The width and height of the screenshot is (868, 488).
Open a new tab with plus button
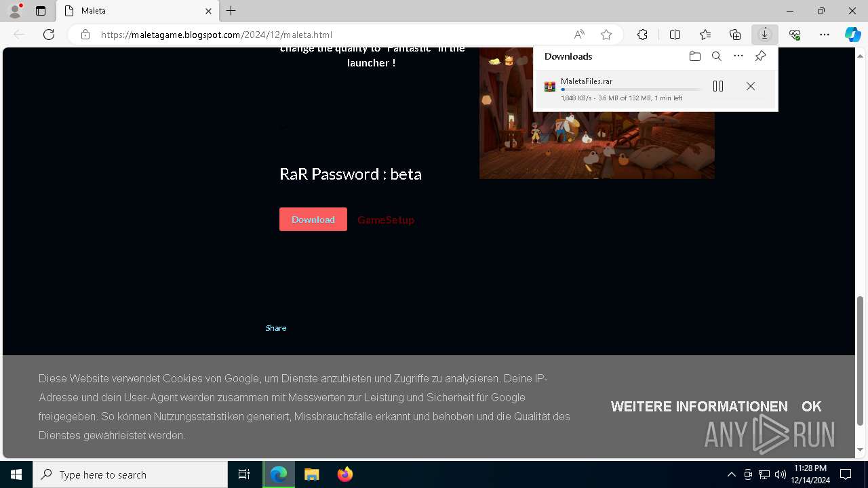coord(231,11)
